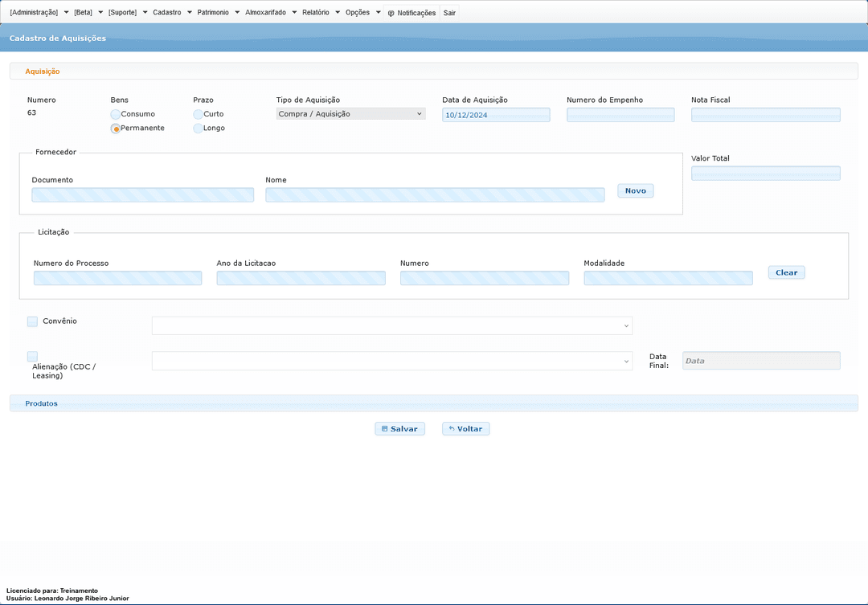The width and height of the screenshot is (868, 605).
Task: Click the Voltar button
Action: pos(465,429)
